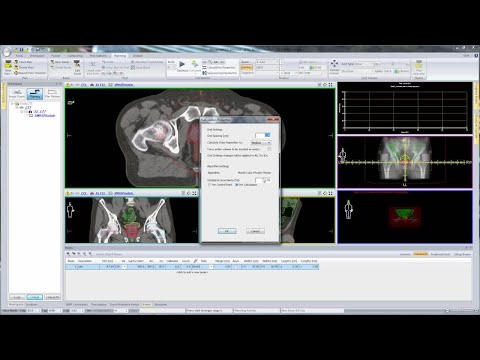Screen dimensions: 480x360
Task: Click Close Plan in the ribbon
Action: tap(23, 62)
